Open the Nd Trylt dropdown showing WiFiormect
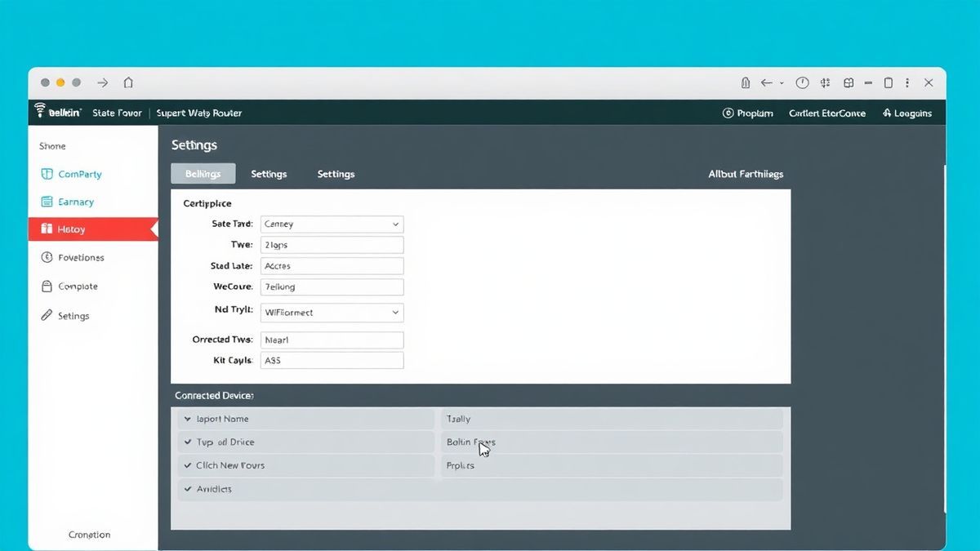This screenshot has height=551, width=980. (332, 312)
